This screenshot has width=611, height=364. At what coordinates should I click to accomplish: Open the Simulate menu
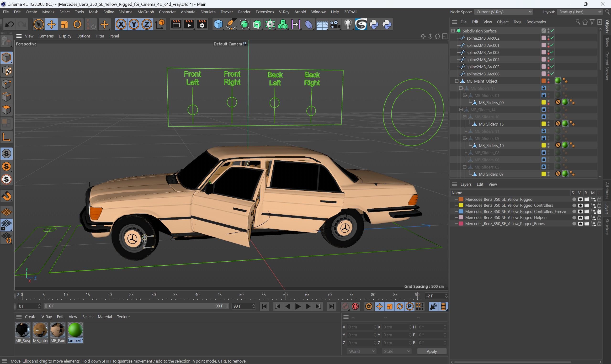(208, 12)
